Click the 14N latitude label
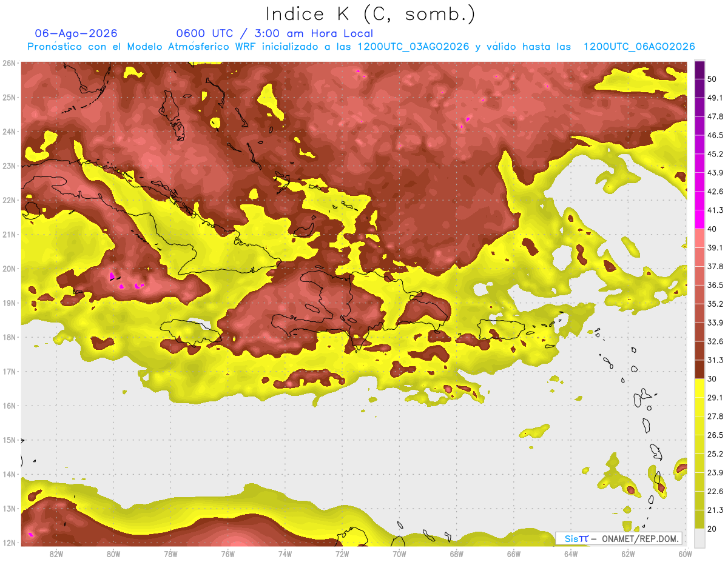 click(9, 474)
